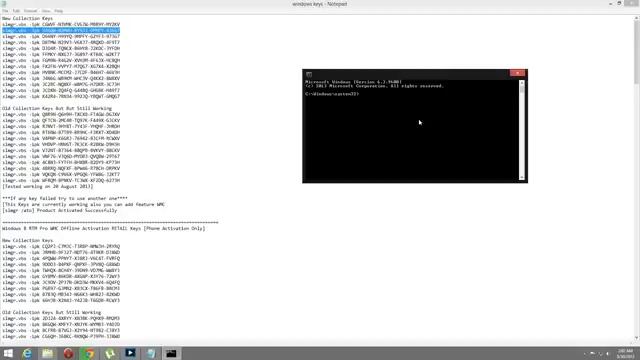
Task: Open File Explorer from the taskbar
Action: [x=48, y=353]
